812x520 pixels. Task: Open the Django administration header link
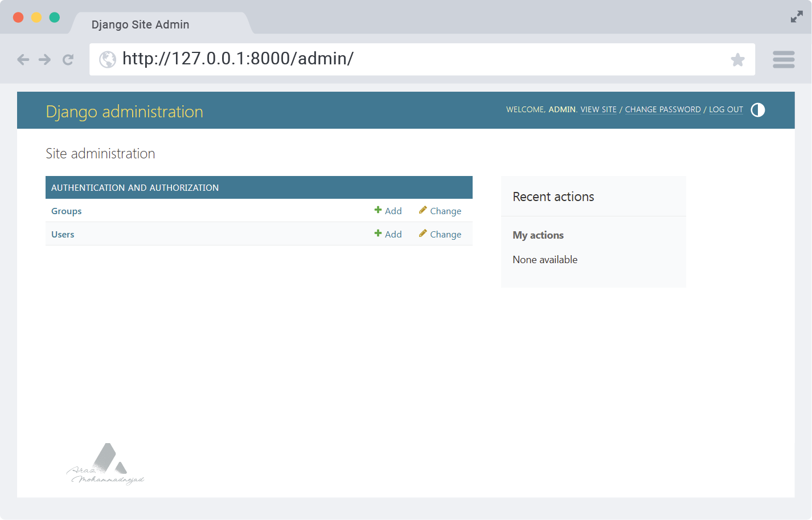(124, 112)
